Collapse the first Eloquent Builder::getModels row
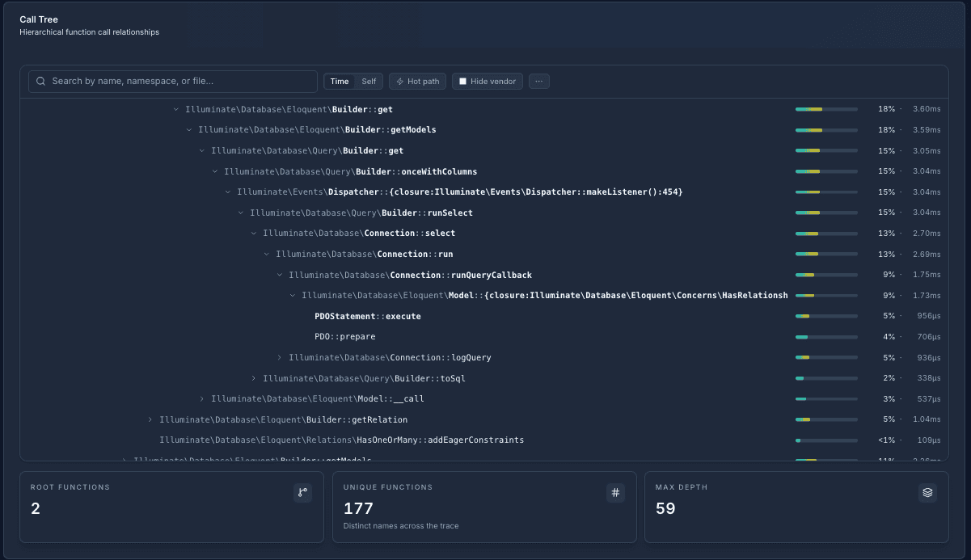971x560 pixels. point(188,130)
